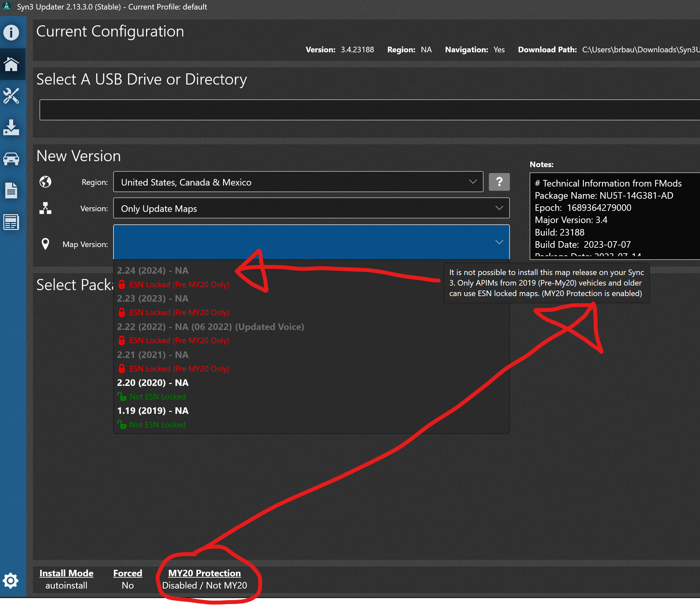Click the green unlock icon under 1.19 (2019)
Screen dimensions: 700x605
pyautogui.click(x=122, y=425)
